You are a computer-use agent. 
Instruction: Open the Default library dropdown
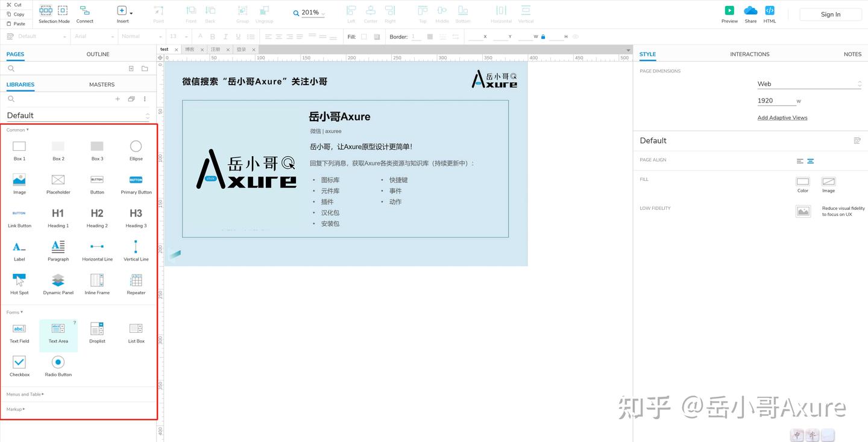pos(78,115)
